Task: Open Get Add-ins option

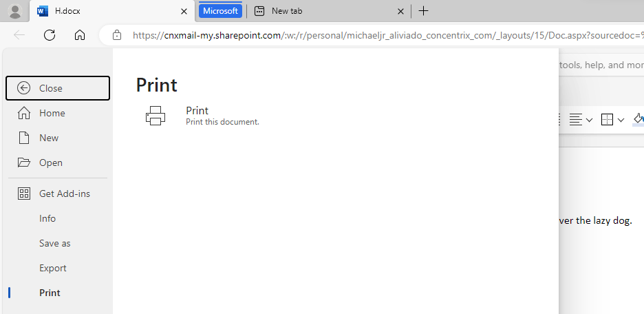Action: (x=58, y=193)
